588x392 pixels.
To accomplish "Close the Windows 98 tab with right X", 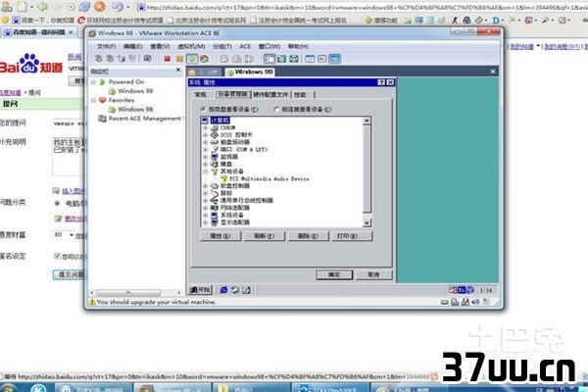I will [493, 72].
